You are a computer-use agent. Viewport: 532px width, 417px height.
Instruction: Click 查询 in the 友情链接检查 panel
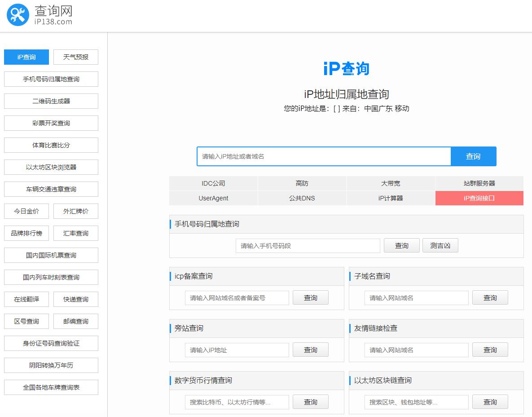pos(490,350)
